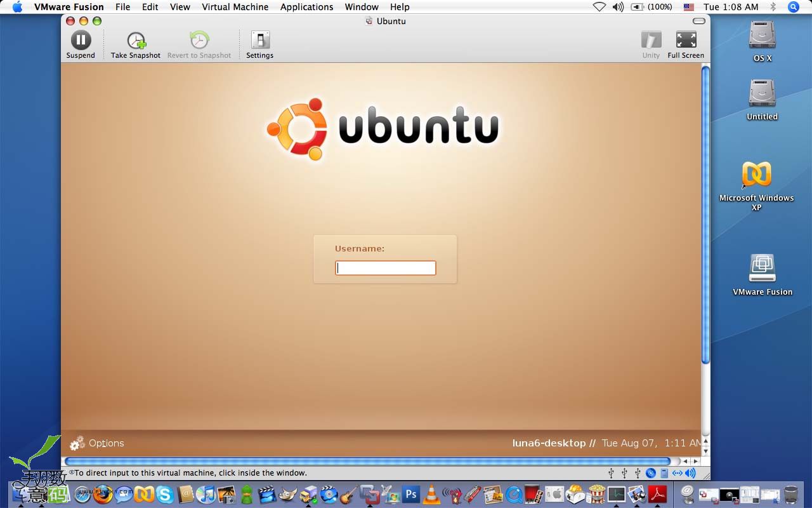Click the hard disk status icon
The height and width of the screenshot is (508, 812).
pyautogui.click(x=664, y=473)
